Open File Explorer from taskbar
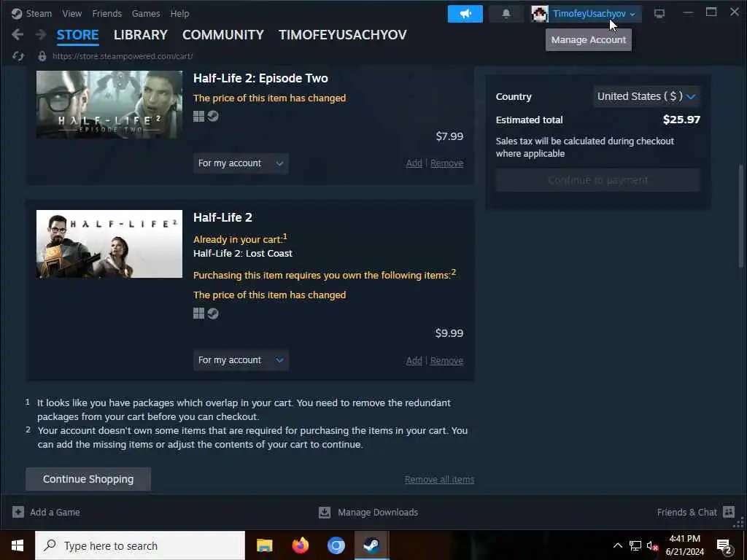The image size is (747, 560). (x=264, y=545)
